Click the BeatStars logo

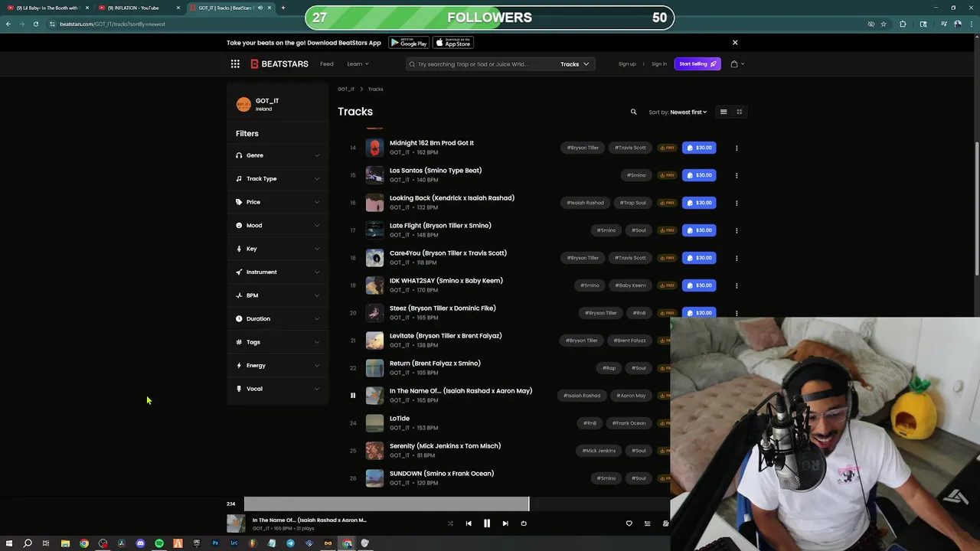(279, 64)
